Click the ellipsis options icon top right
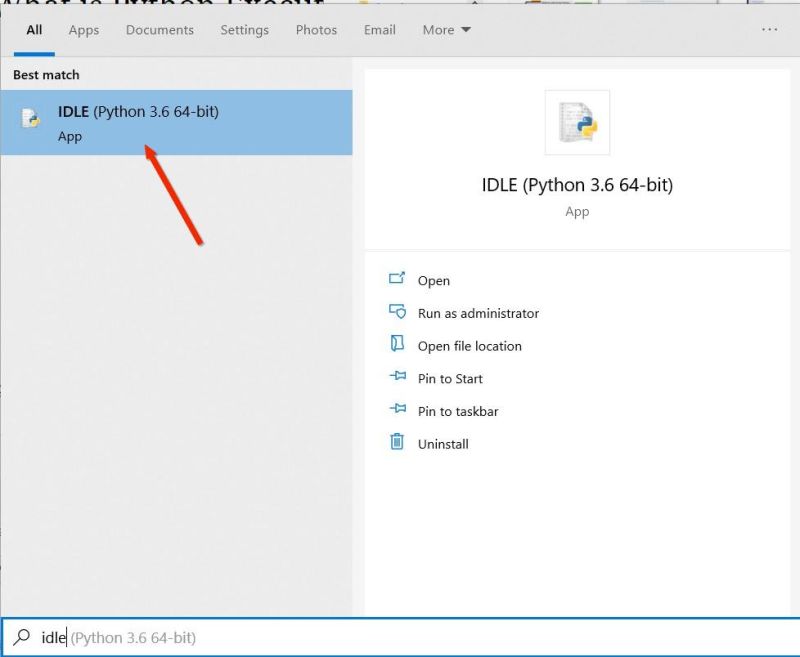 point(768,30)
